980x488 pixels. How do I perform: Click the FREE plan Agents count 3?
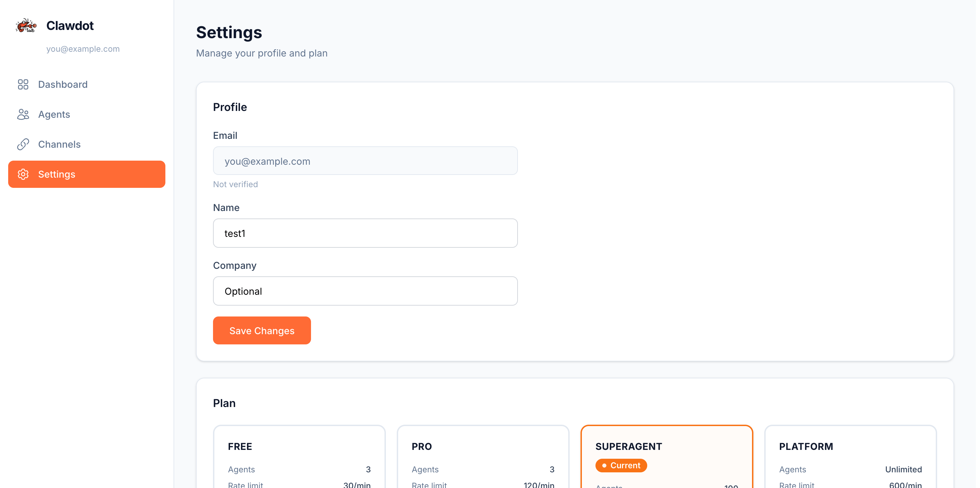(368, 470)
